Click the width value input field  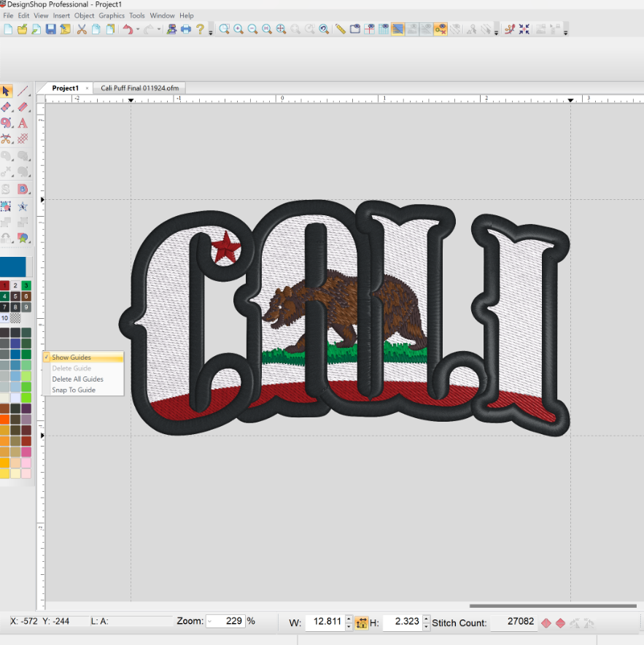pos(323,622)
